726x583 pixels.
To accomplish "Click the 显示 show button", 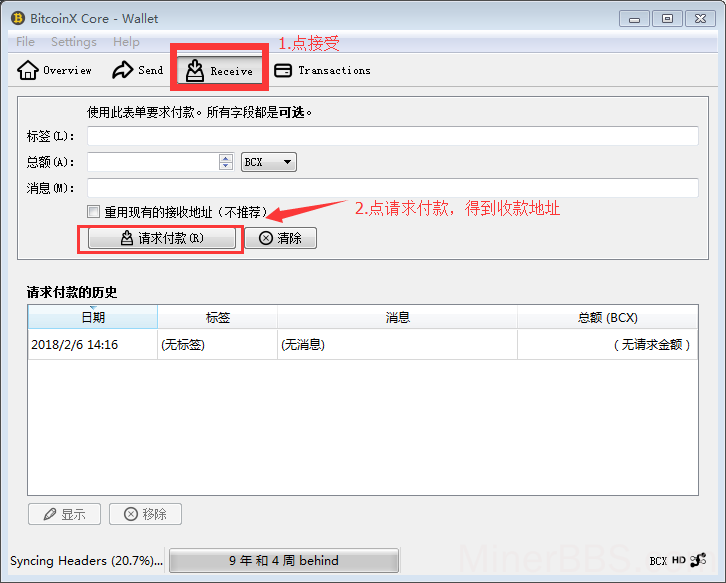I will (64, 514).
